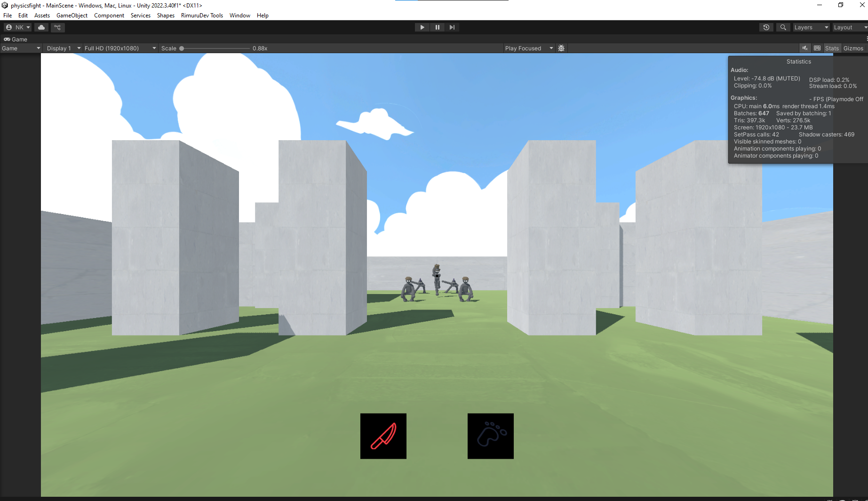Viewport: 868px width, 501px height.
Task: Open the Play Focused dropdown
Action: 528,48
